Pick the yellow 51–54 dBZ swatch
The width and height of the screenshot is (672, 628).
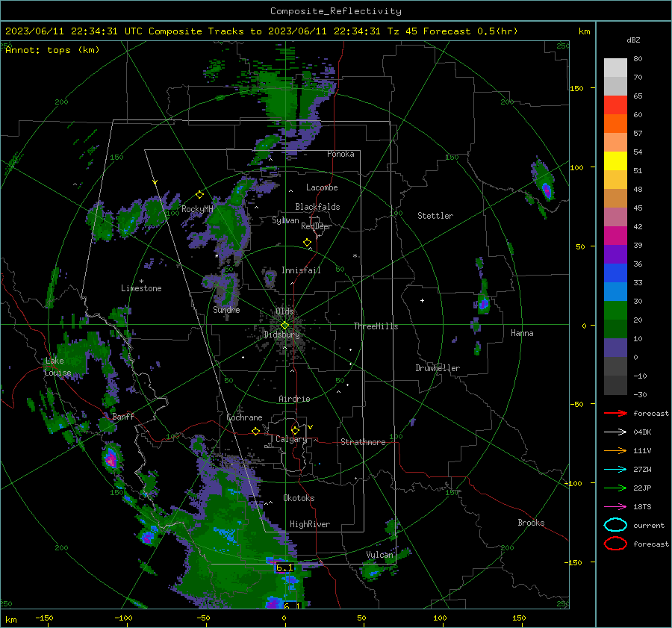coord(615,161)
